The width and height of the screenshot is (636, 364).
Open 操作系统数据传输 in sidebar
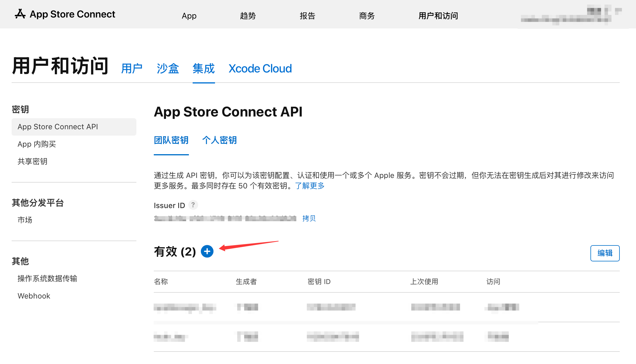coord(47,279)
